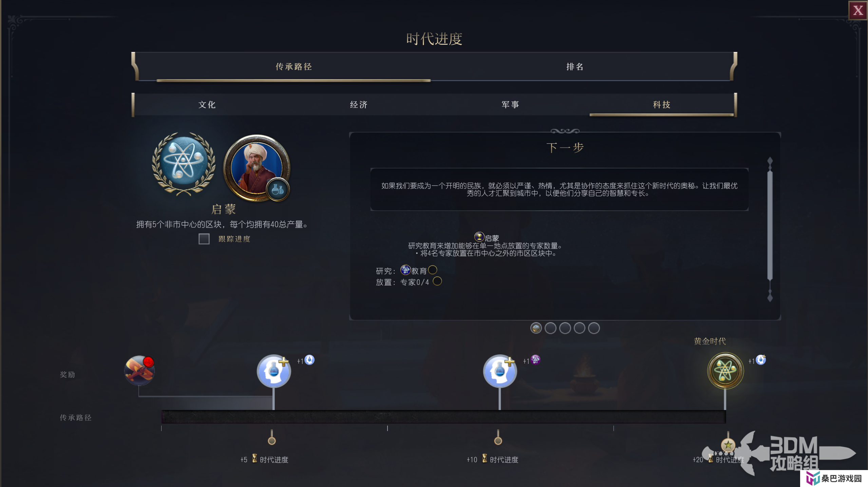868x487 pixels.
Task: Select the fifth page indicator dot
Action: point(593,328)
